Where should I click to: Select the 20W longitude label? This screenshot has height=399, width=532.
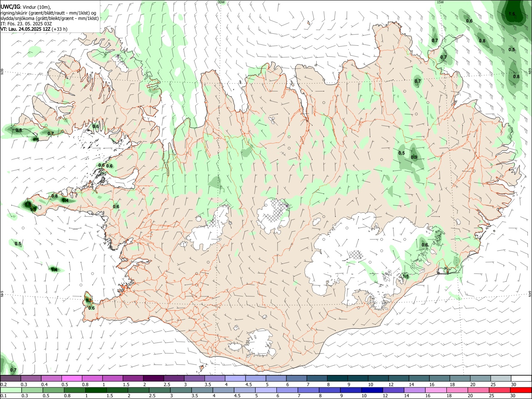pyautogui.click(x=221, y=2)
